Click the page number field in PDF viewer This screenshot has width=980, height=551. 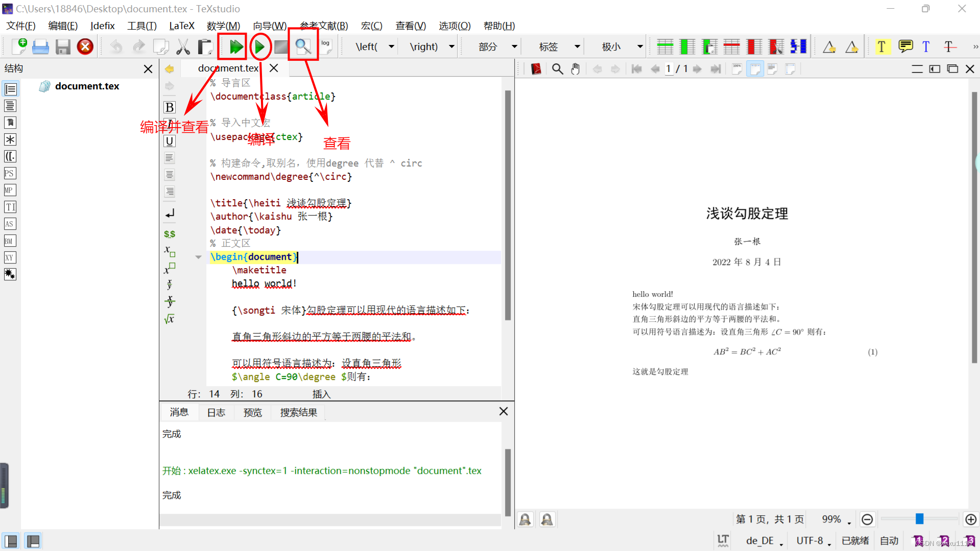pyautogui.click(x=668, y=69)
